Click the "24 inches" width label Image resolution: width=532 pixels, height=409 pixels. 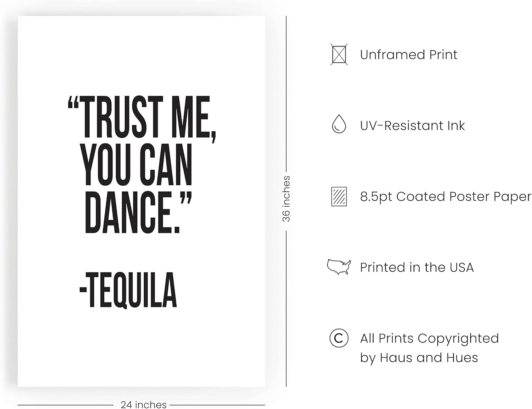143,404
